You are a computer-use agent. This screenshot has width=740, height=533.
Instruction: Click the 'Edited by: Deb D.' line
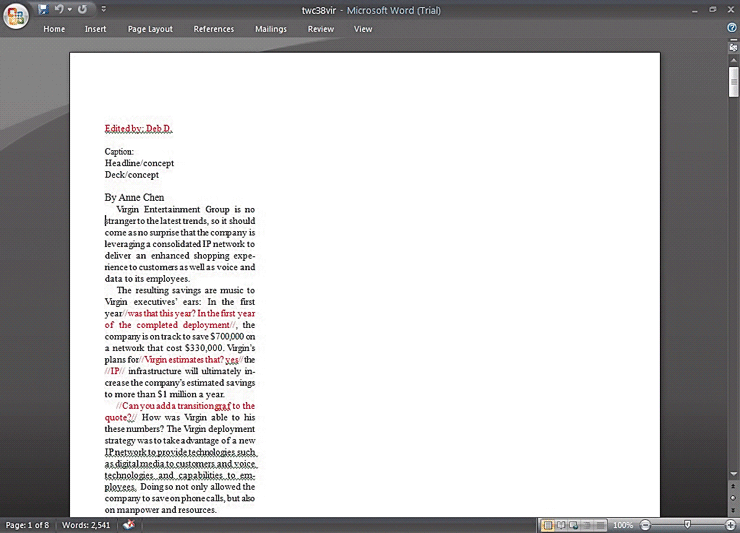(x=139, y=128)
